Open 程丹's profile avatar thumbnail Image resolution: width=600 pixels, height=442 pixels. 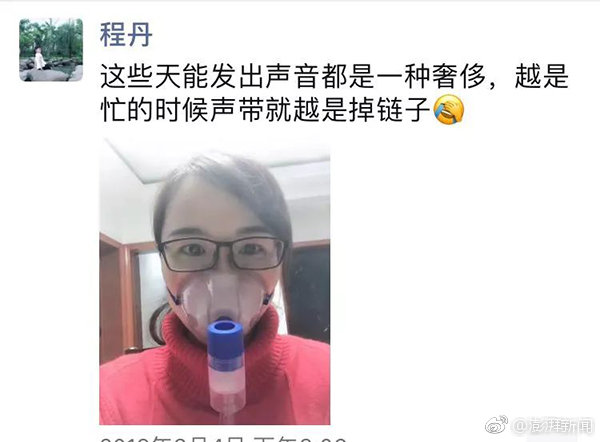[x=51, y=50]
